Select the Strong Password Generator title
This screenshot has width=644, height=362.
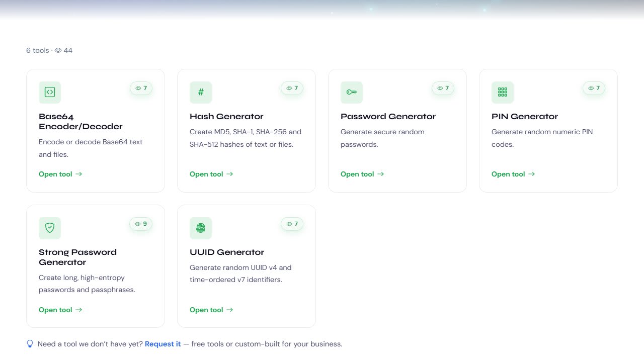click(77, 257)
